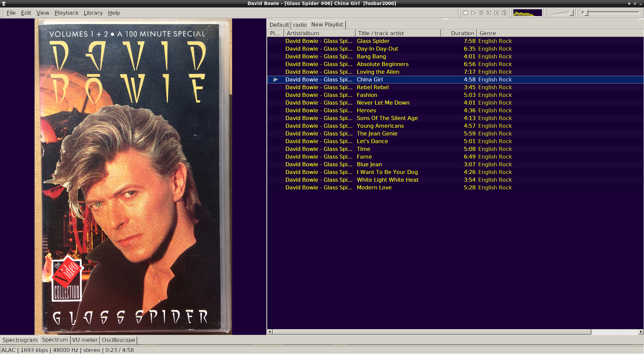Open the Library menu

coord(93,13)
